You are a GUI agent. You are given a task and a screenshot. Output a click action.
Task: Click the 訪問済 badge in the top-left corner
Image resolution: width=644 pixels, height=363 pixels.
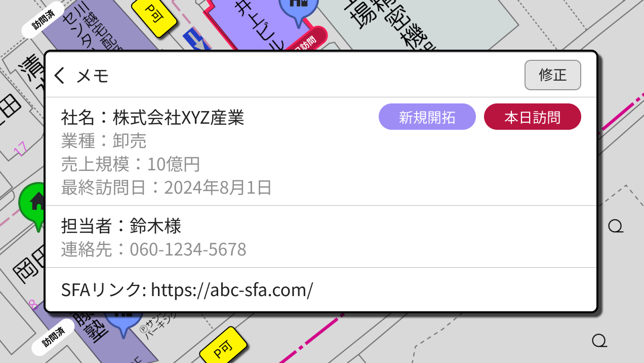[43, 19]
